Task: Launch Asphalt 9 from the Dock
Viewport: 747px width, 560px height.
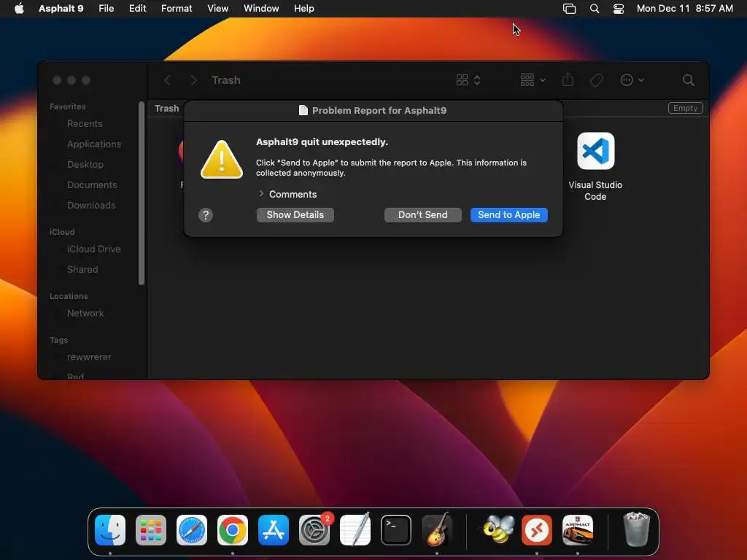Action: (x=578, y=530)
